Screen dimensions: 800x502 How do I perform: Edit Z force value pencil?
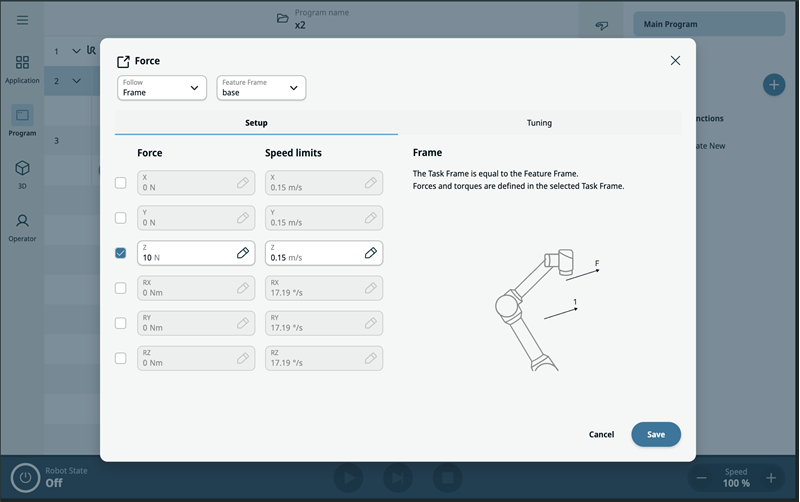click(x=243, y=253)
